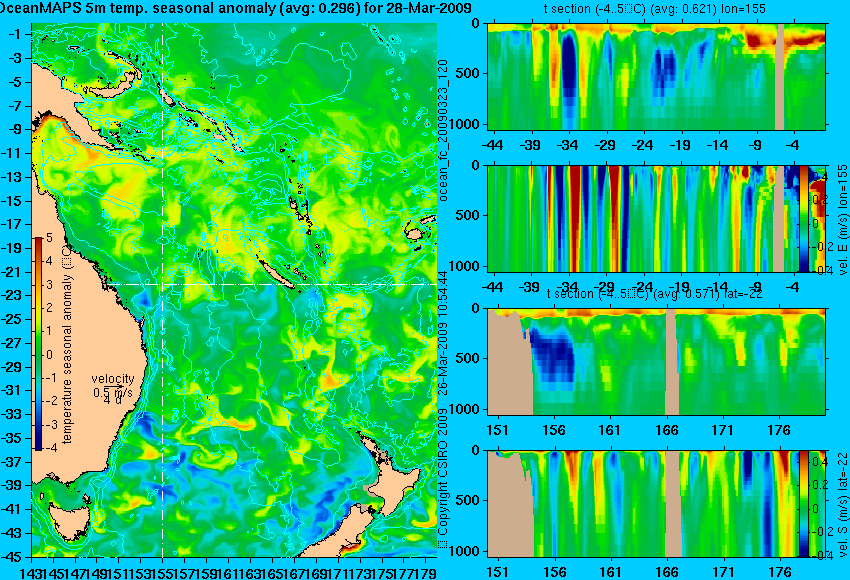Click the '156' longitude tick under lat=-22 temperature section
This screenshot has height=580, width=850.
554,430
